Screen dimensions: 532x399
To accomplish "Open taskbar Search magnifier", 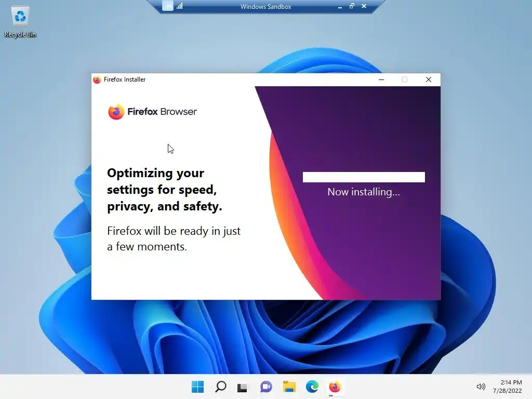I will point(220,387).
